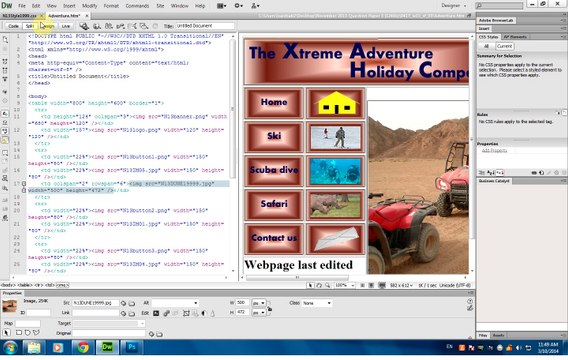The height and width of the screenshot is (360, 568).
Task: Click the image ID input field
Action: pos(38,313)
